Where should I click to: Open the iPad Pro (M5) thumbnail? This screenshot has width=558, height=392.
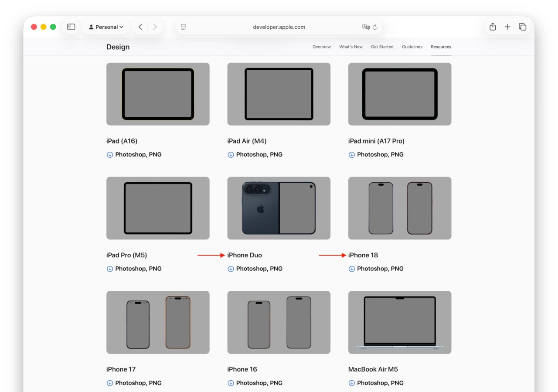158,208
